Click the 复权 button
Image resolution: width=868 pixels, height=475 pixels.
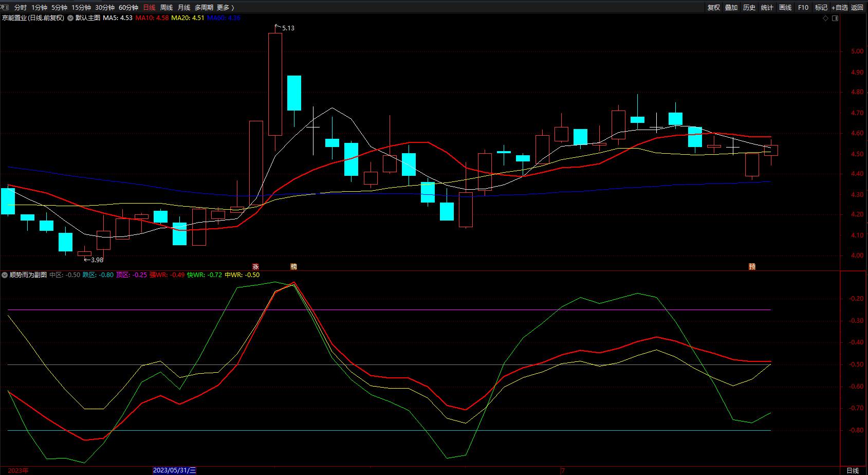[713, 7]
